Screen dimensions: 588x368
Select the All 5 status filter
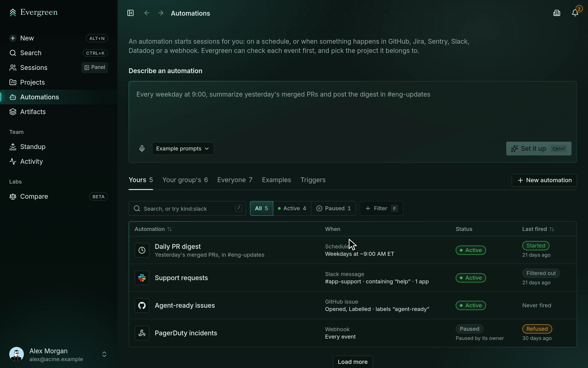261,208
